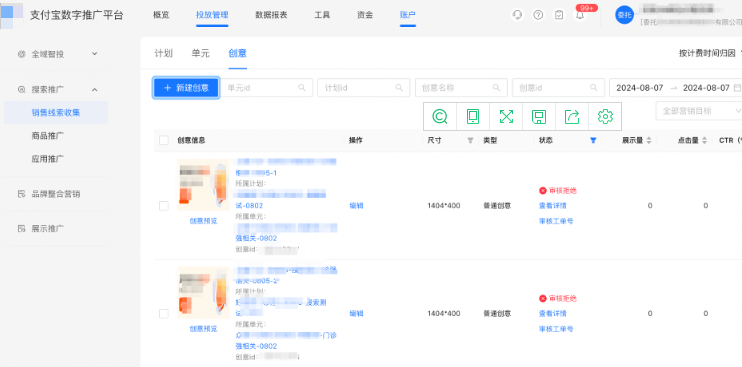742x367 pixels.
Task: Open the 全部营销目标 dropdown
Action: point(698,111)
